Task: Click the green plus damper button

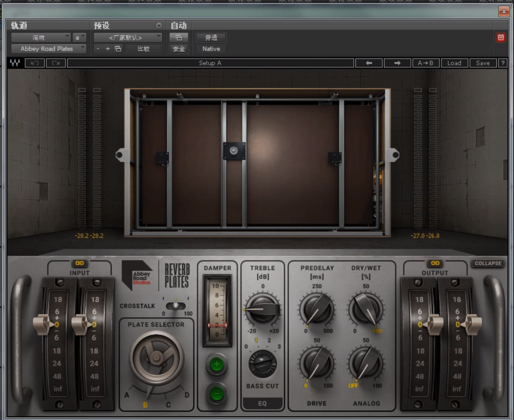Action: pos(217,365)
